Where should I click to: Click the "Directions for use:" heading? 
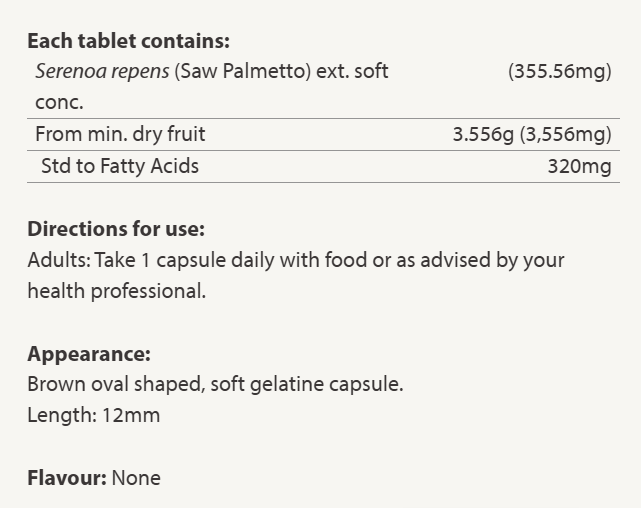[x=116, y=228]
